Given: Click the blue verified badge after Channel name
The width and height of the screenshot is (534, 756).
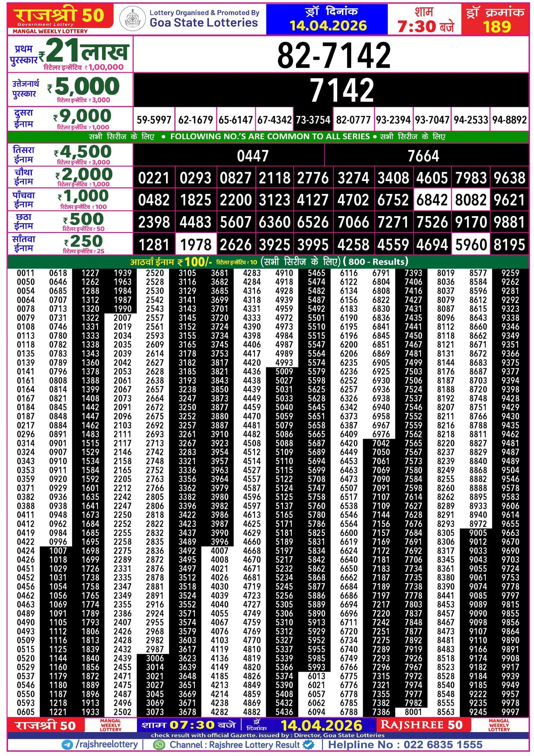Looking at the screenshot, I should click(x=308, y=744).
